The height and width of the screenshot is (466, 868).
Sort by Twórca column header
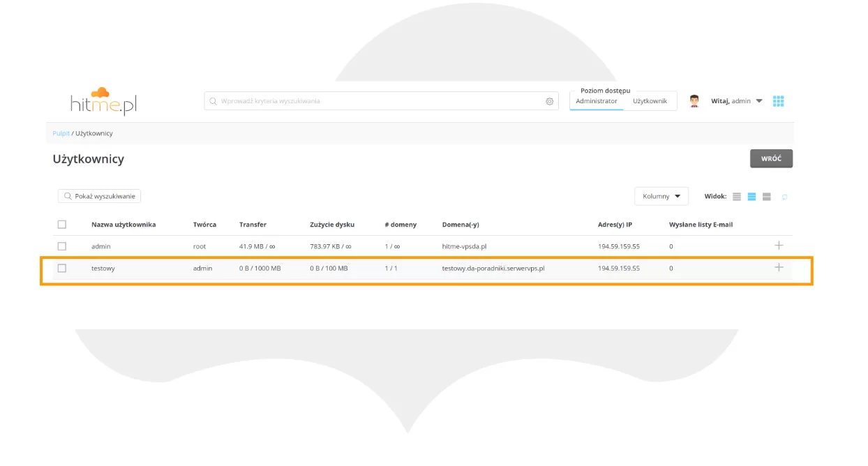(x=204, y=225)
